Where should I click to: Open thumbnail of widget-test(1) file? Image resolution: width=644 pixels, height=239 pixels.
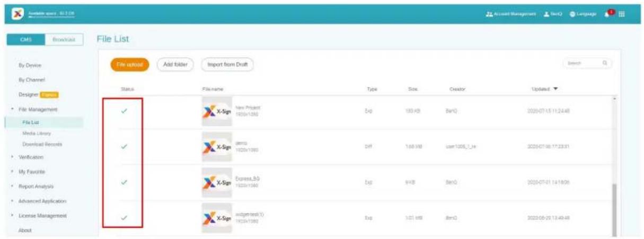tap(217, 218)
